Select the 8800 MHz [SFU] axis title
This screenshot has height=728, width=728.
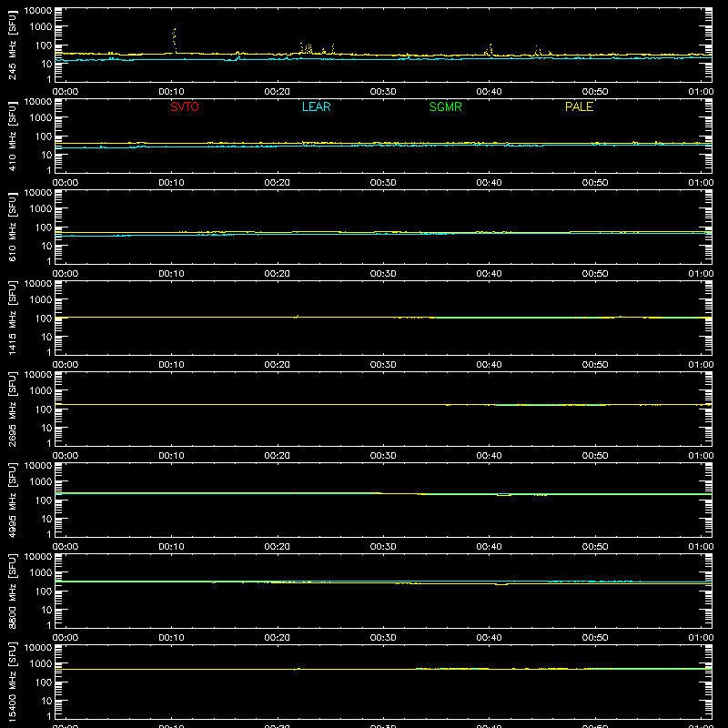[x=12, y=591]
